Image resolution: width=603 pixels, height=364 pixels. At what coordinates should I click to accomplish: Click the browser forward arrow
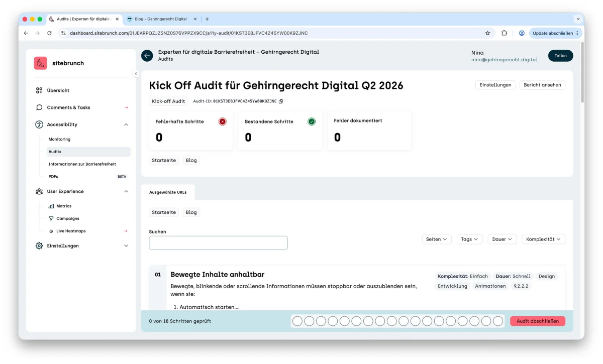point(37,33)
